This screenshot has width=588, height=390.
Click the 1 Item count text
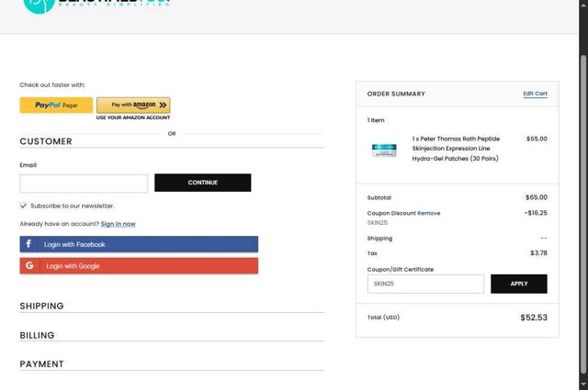[376, 120]
